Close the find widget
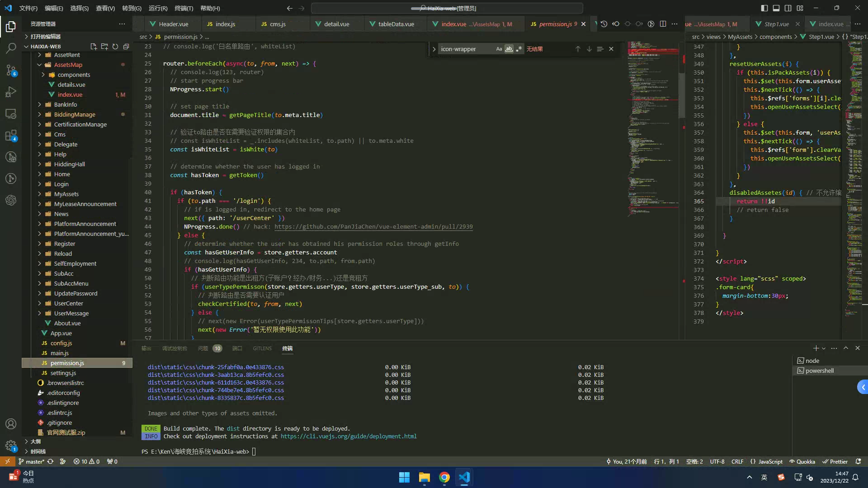The height and width of the screenshot is (488, 868). [611, 49]
